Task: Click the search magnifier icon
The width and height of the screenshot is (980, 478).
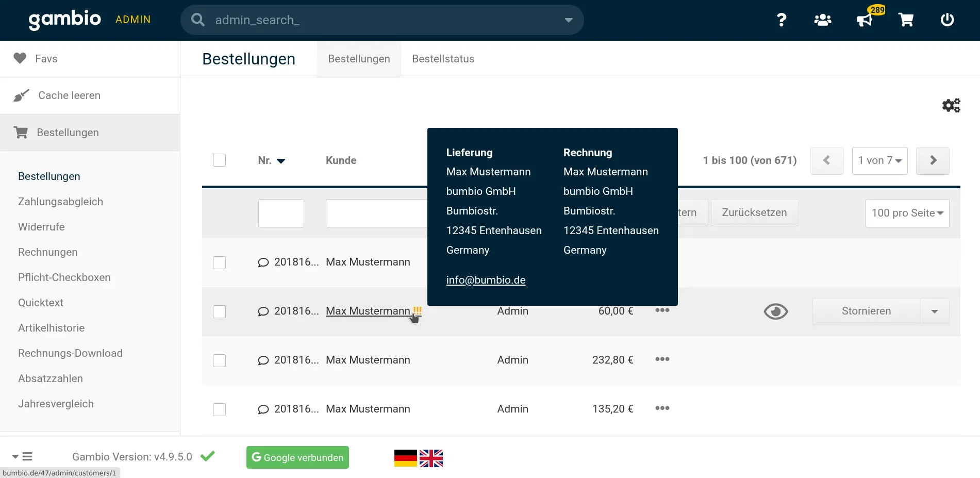Action: coord(198,20)
